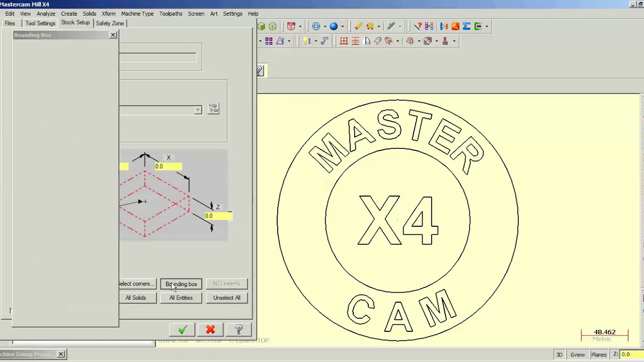Expand the combo box in Stock Setup
The height and width of the screenshot is (362, 644).
198,110
